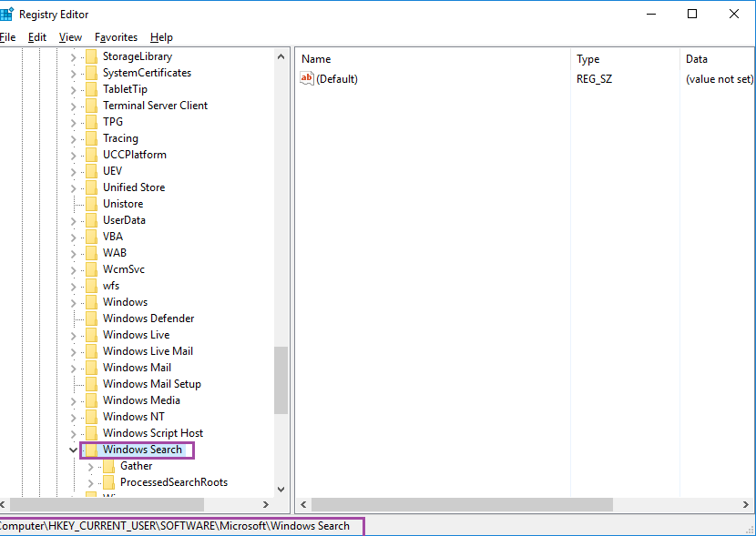The image size is (756, 536).
Task: Open the Help menu
Action: [x=161, y=37]
